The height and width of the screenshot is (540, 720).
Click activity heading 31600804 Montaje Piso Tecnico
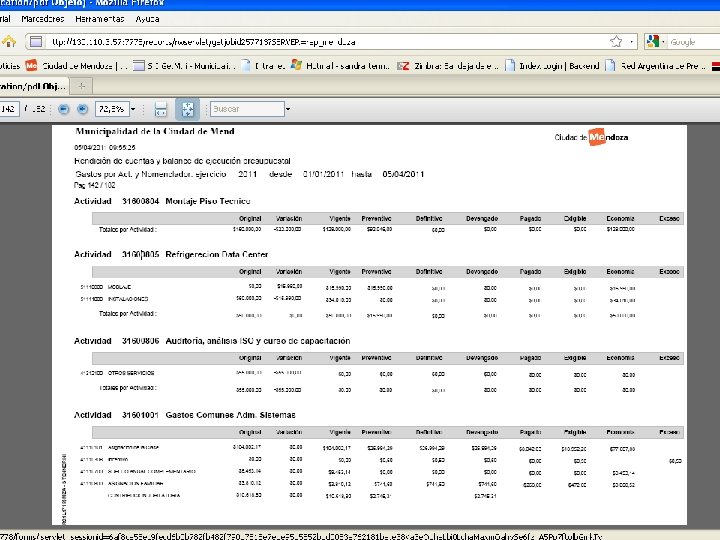pyautogui.click(x=162, y=201)
